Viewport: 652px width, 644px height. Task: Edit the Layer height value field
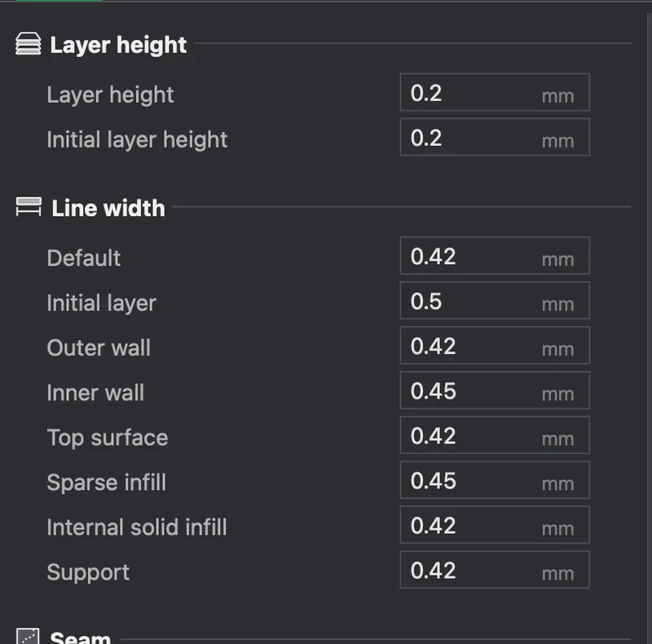(x=495, y=92)
